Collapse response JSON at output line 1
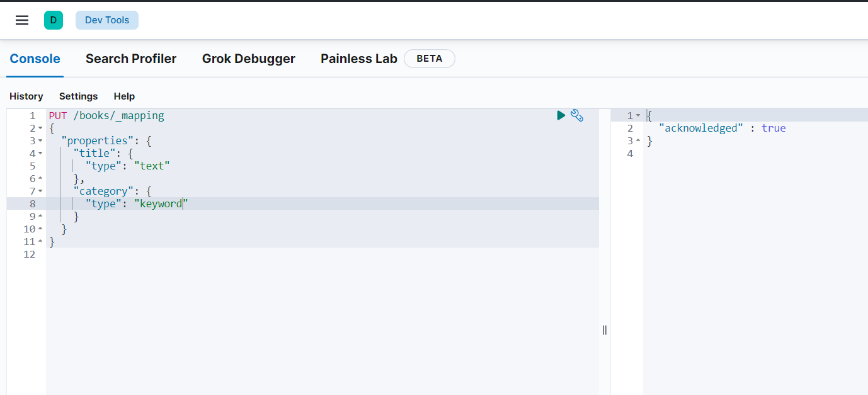The width and height of the screenshot is (868, 395). [637, 116]
